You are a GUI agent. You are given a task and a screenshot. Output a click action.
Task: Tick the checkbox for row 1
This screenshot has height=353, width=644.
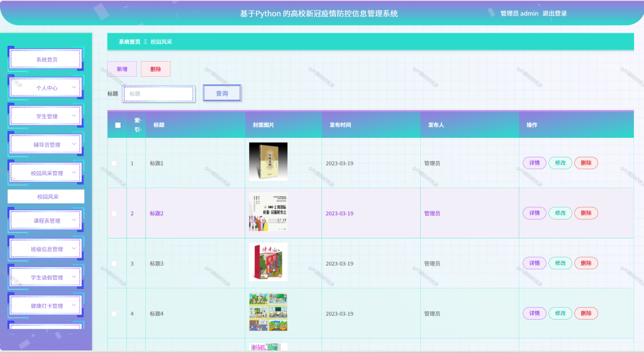[x=114, y=163]
